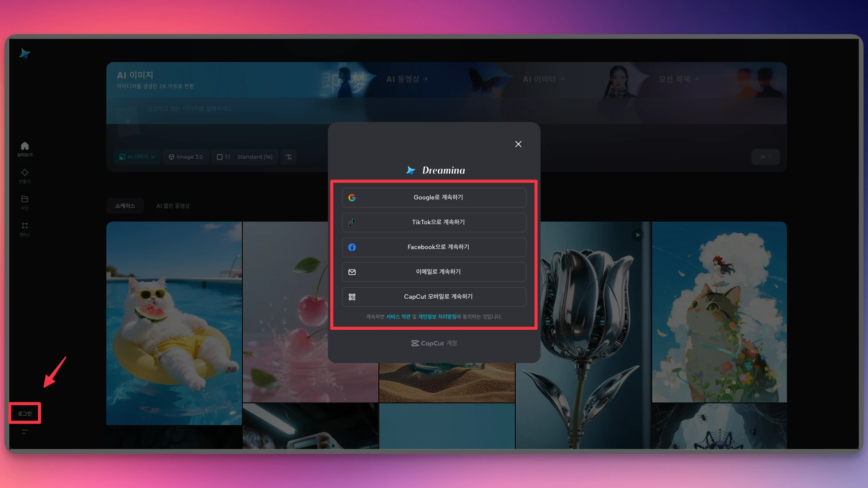The width and height of the screenshot is (868, 488).
Task: Click the CapCut 계정 logo text
Action: (x=434, y=343)
